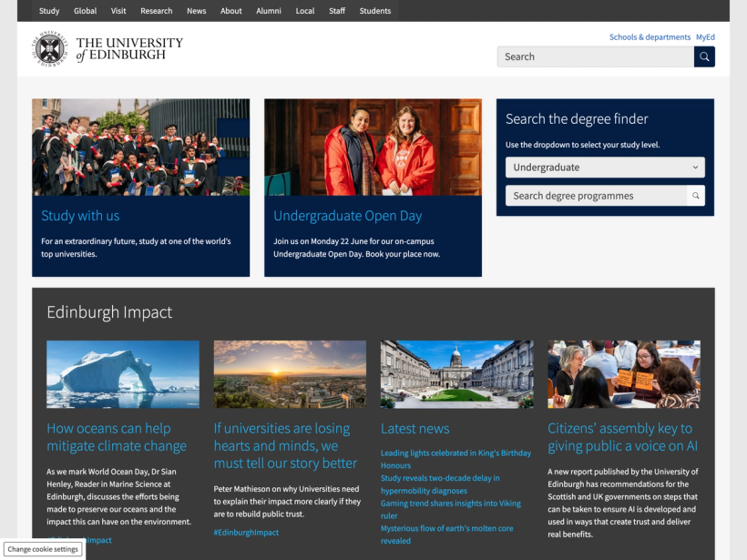Click the Old College quad image
Image resolution: width=747 pixels, height=560 pixels.
[x=457, y=374]
